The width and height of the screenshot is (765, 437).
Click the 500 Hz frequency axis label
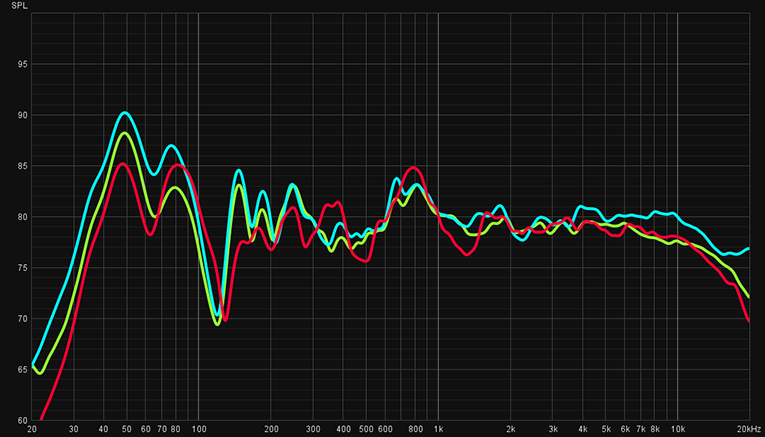(366, 430)
